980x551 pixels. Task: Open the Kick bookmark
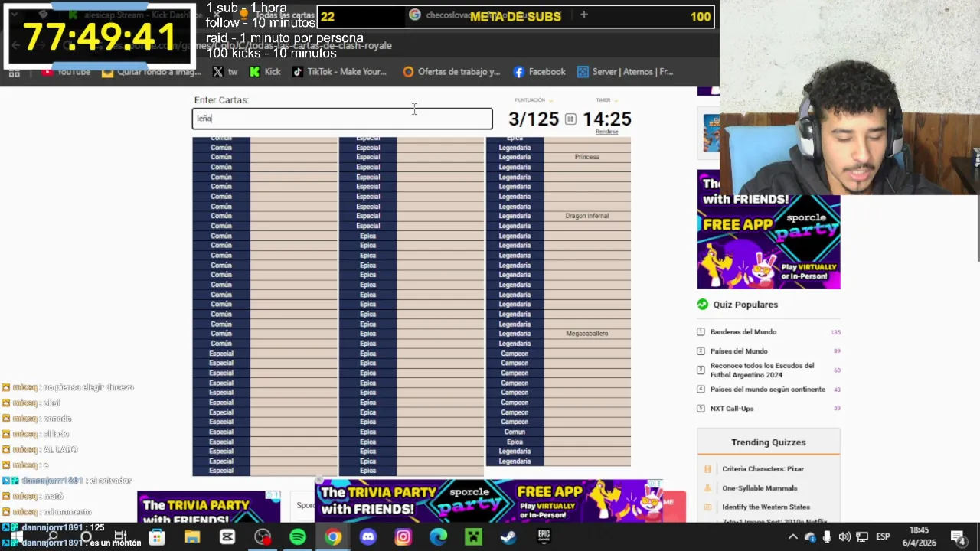coord(265,72)
